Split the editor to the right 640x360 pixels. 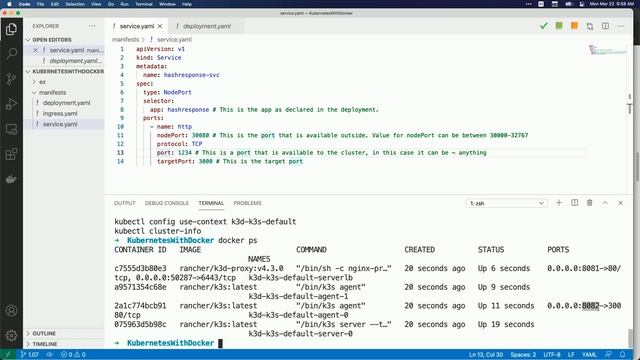(x=605, y=26)
